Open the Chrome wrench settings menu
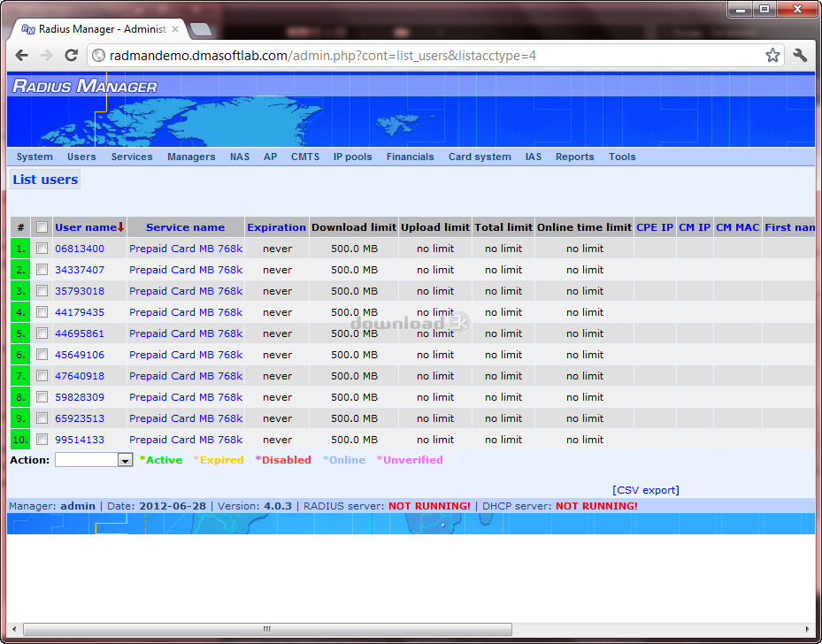This screenshot has height=644, width=822. click(x=800, y=55)
